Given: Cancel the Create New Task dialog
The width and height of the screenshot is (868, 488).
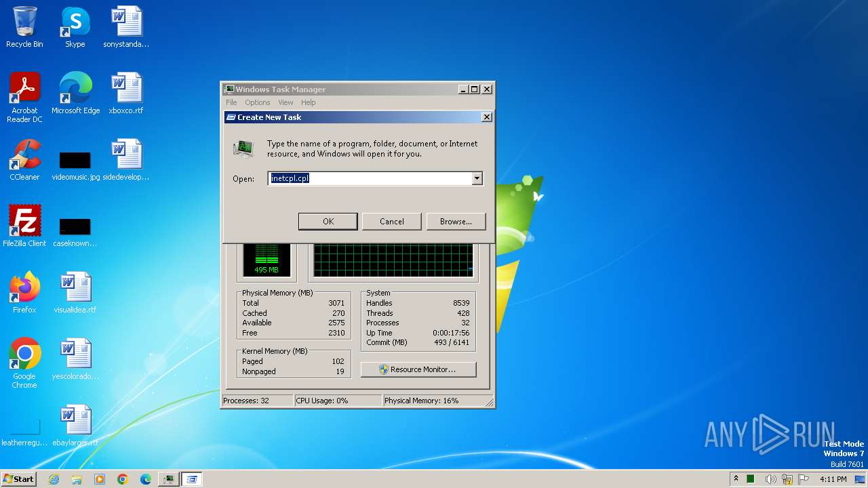Looking at the screenshot, I should tap(392, 222).
